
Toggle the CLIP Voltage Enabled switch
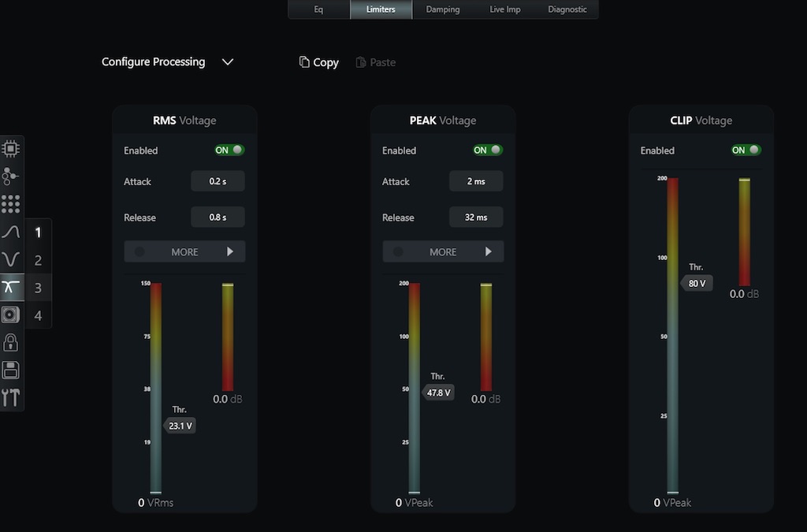point(746,150)
